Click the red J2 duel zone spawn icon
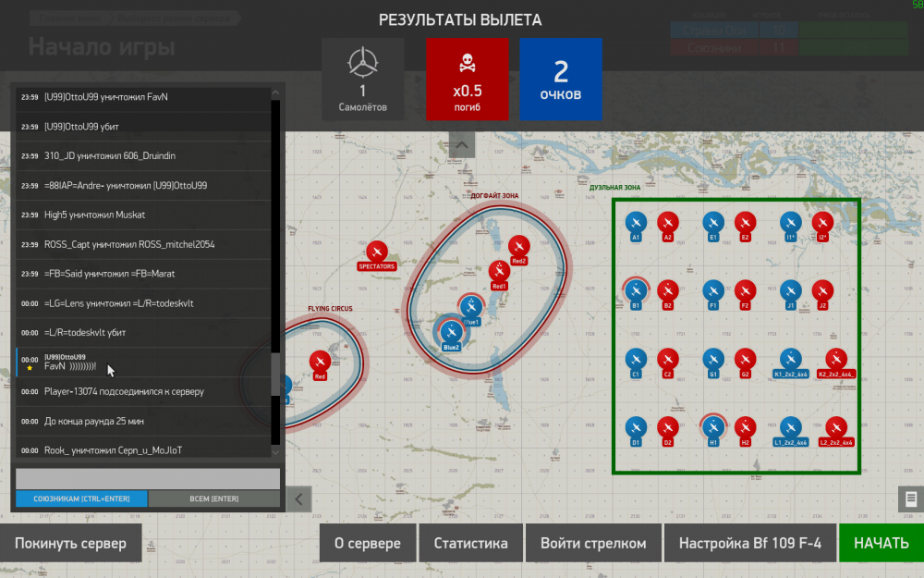This screenshot has width=924, height=578. coord(822,291)
